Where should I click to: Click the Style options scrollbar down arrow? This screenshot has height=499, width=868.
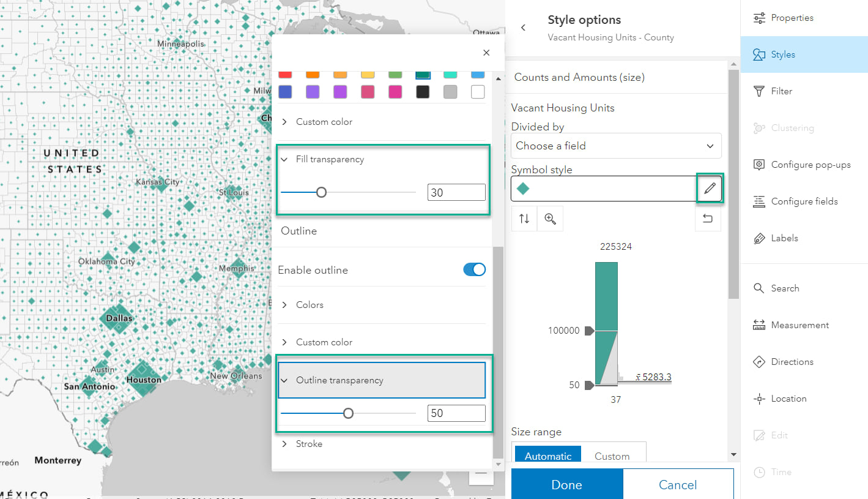[x=733, y=454]
